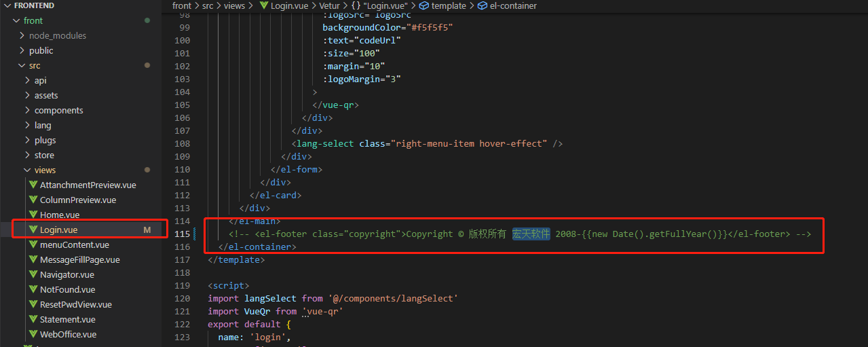This screenshot has width=868, height=347.
Task: Expand the lang folder
Action: [x=27, y=125]
